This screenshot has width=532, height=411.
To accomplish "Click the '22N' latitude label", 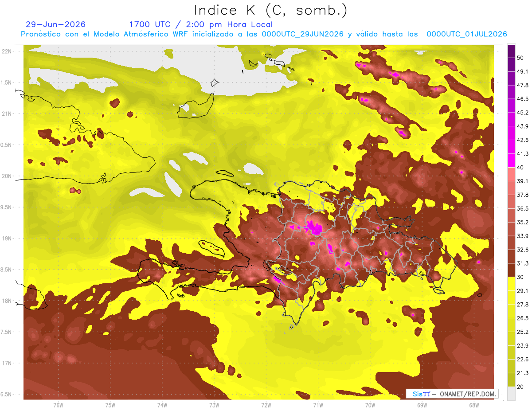I will pos(7,51).
